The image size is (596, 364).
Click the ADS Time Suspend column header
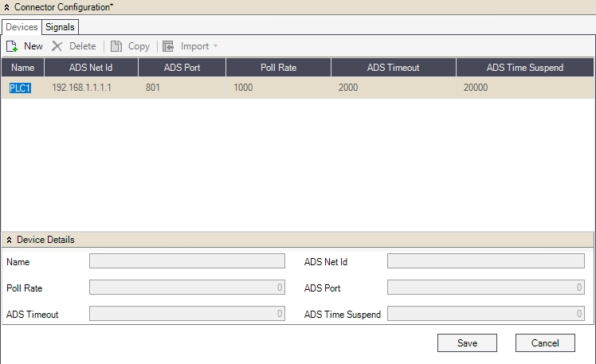[524, 68]
